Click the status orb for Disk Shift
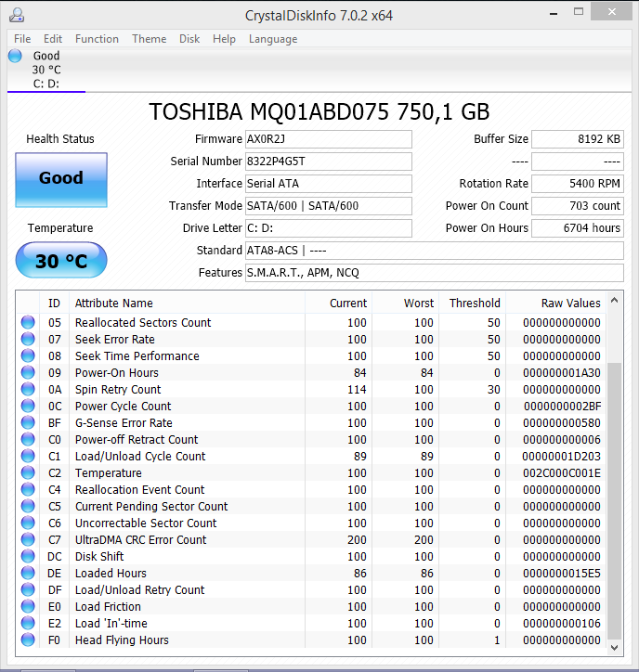The image size is (639, 672). tap(28, 556)
